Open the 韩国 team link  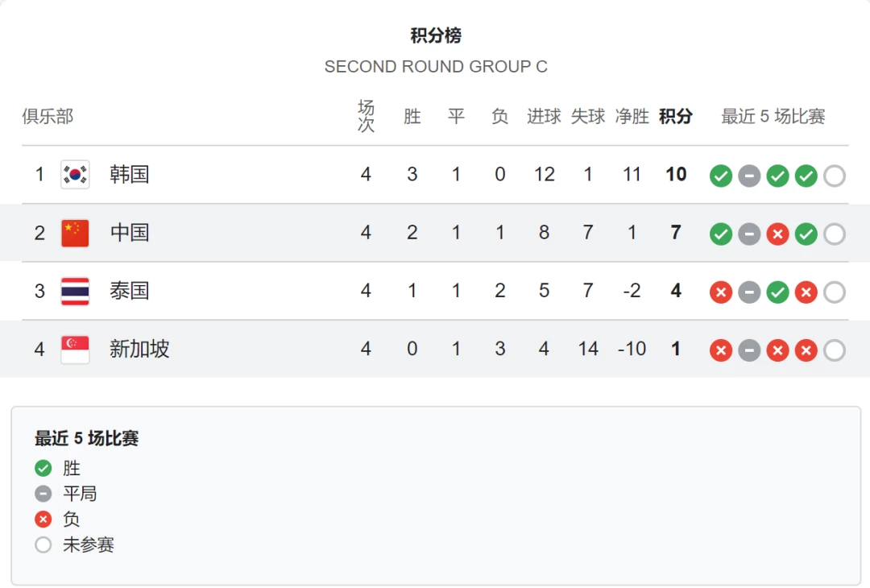point(129,174)
